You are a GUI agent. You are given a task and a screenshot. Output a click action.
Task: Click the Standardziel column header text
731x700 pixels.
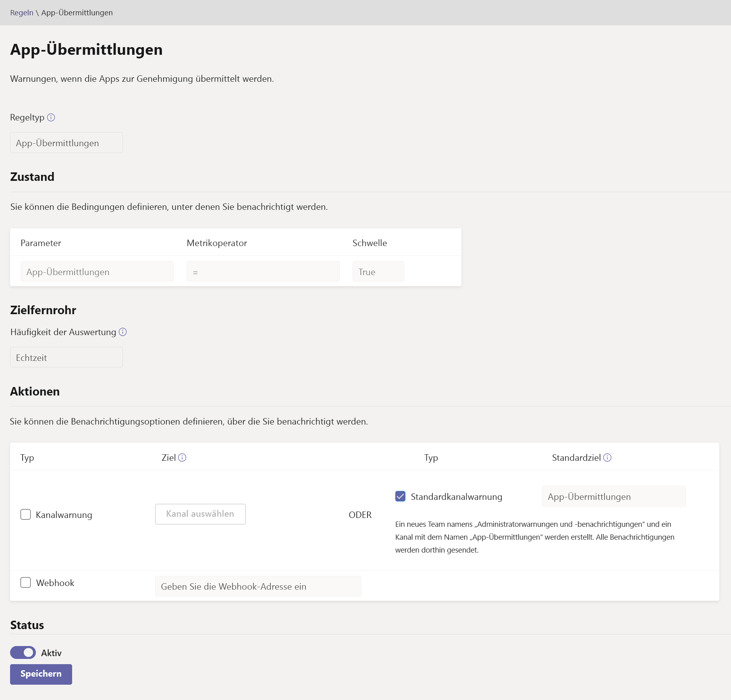coord(576,458)
